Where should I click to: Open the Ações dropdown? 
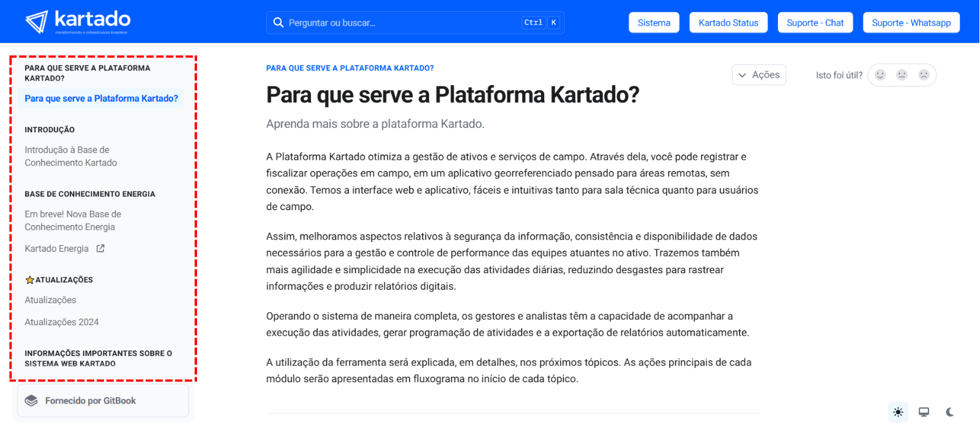[x=759, y=75]
